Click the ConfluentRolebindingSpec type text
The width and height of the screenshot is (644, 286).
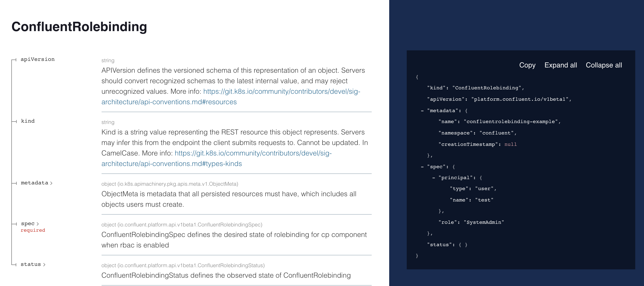click(182, 225)
